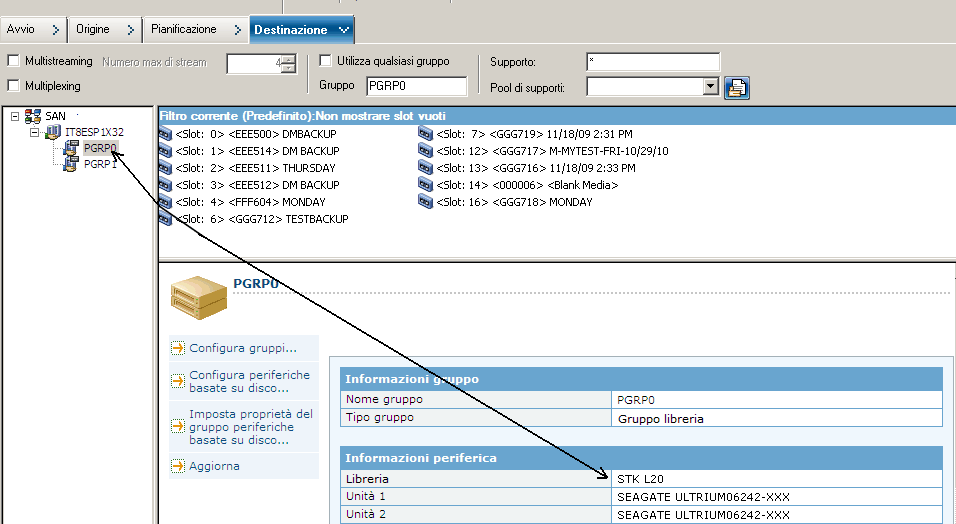
Task: Select IT8ESP1X32 label in the tree
Action: click(94, 132)
